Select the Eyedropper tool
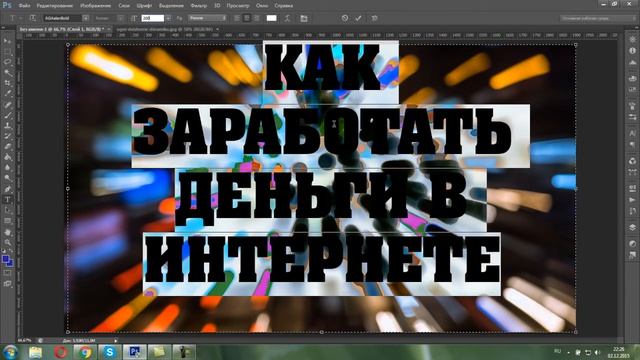Screen dimensions: 640x360 [x=7, y=94]
